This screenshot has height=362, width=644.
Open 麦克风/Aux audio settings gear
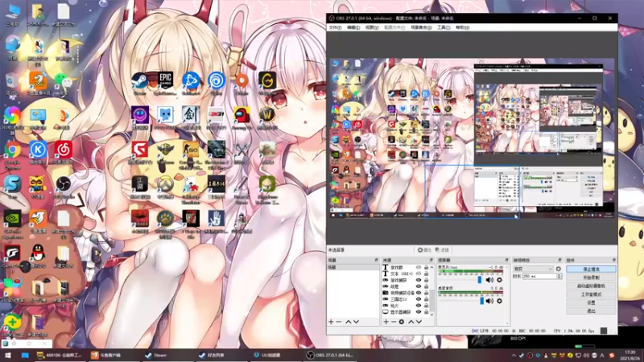(x=499, y=280)
